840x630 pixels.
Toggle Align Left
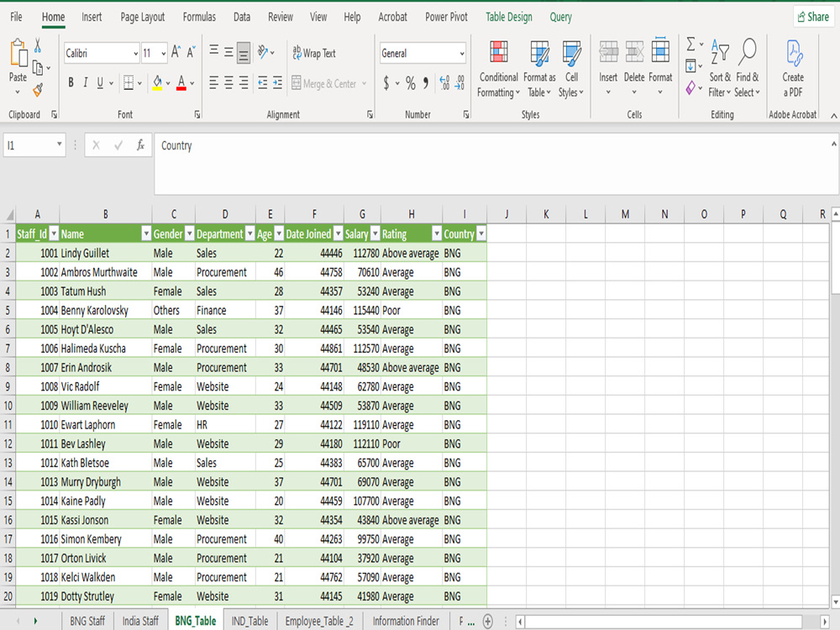click(x=213, y=82)
